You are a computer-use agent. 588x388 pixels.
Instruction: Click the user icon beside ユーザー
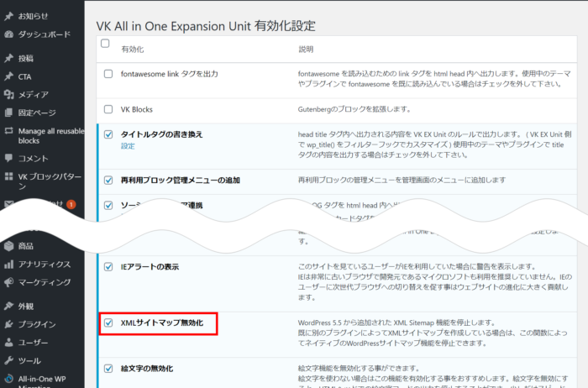8,343
